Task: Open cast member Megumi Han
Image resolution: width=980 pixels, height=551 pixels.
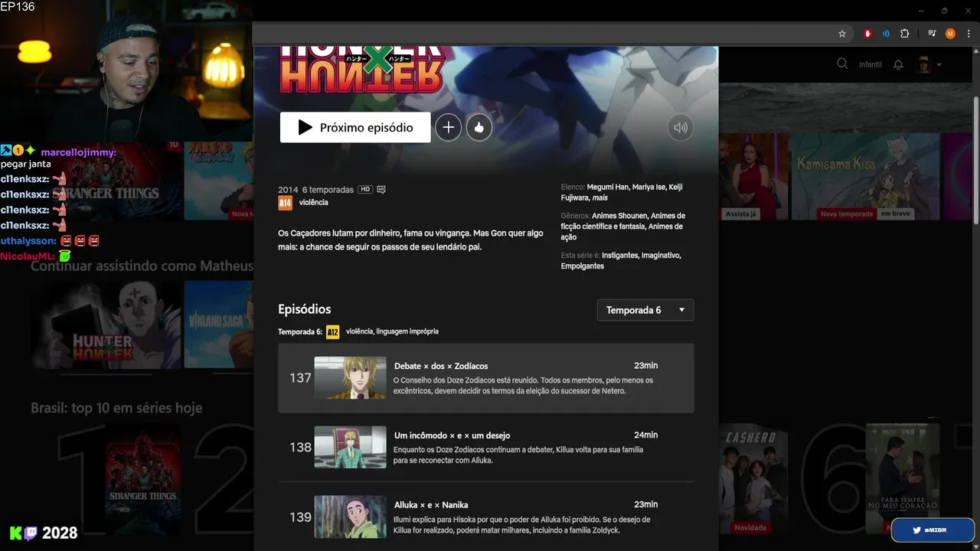Action: 607,187
